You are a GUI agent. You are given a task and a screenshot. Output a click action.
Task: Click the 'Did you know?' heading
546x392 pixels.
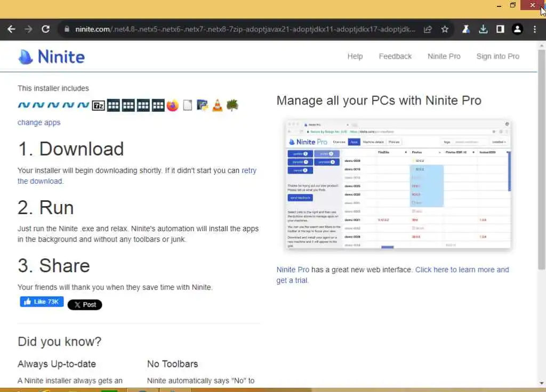[60, 341]
